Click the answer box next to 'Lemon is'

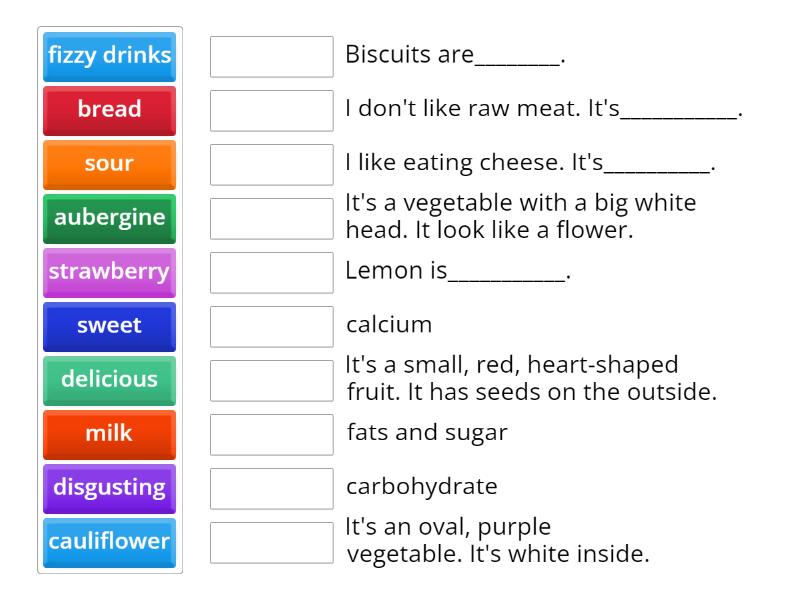pos(272,272)
